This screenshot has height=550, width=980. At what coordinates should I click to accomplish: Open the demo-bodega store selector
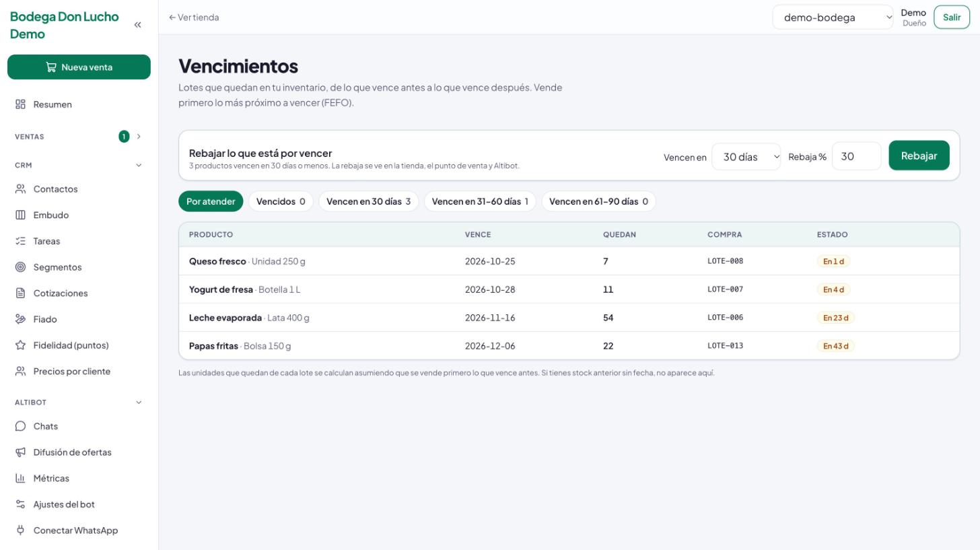(x=833, y=18)
